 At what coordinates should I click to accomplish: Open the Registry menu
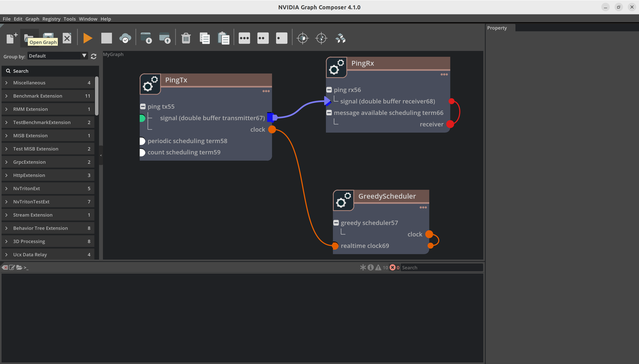pyautogui.click(x=51, y=19)
